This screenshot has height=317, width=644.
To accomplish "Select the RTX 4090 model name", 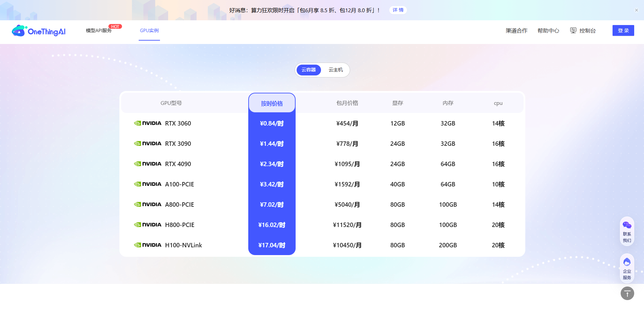I will coord(178,164).
